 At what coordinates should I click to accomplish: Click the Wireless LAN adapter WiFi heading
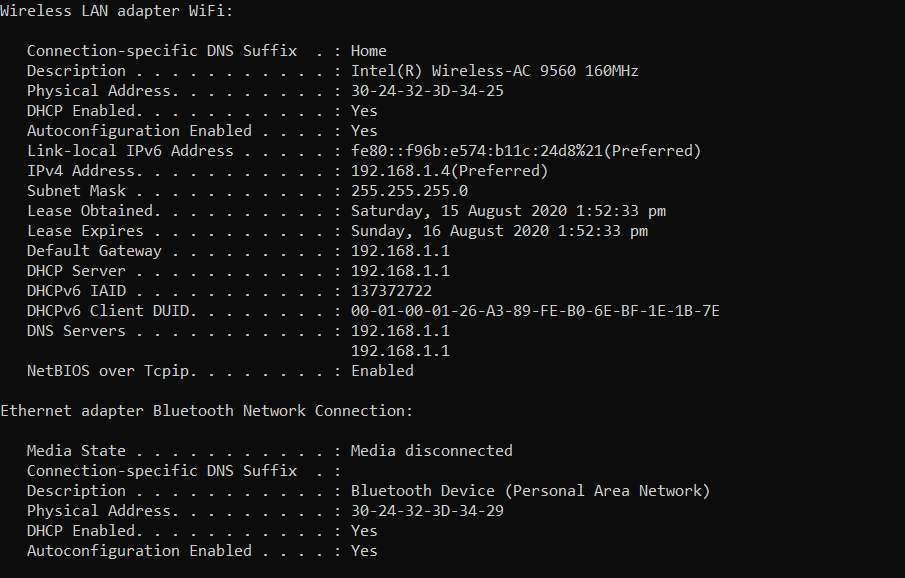point(117,11)
